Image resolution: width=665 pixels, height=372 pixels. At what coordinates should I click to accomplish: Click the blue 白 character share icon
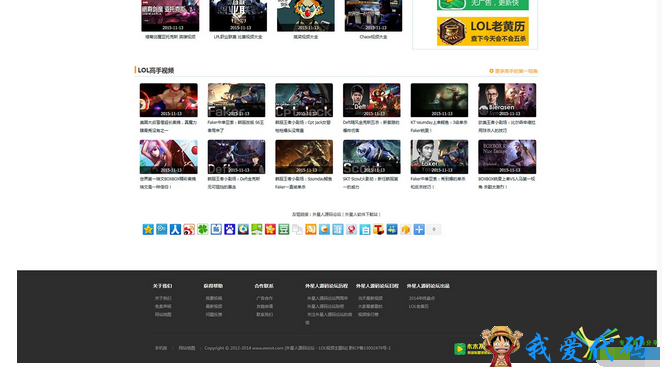pos(365,230)
